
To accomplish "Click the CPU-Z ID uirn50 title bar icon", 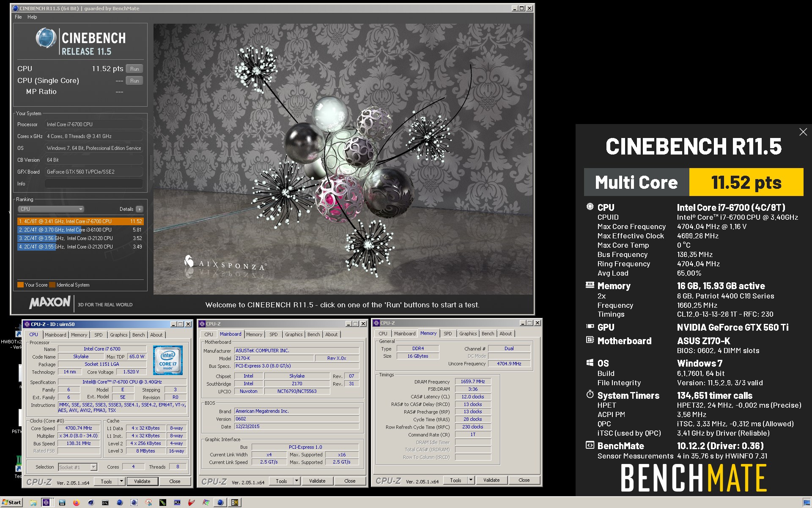I will (x=27, y=324).
